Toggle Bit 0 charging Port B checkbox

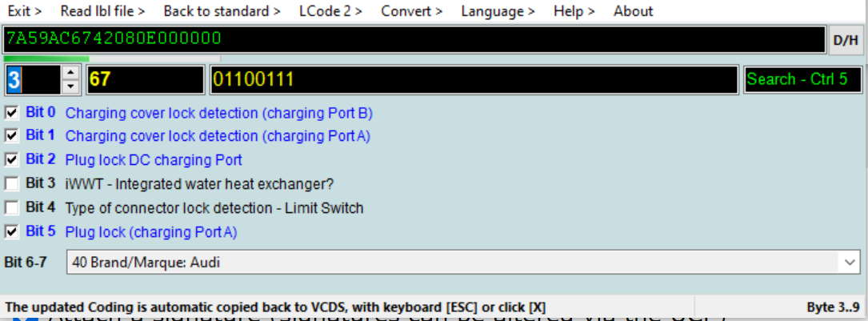[x=12, y=113]
